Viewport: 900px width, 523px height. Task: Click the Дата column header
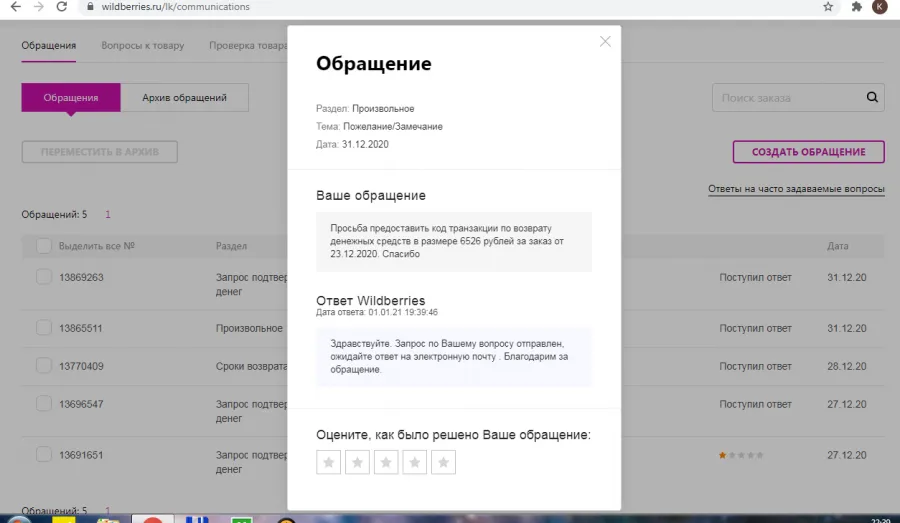(x=837, y=246)
